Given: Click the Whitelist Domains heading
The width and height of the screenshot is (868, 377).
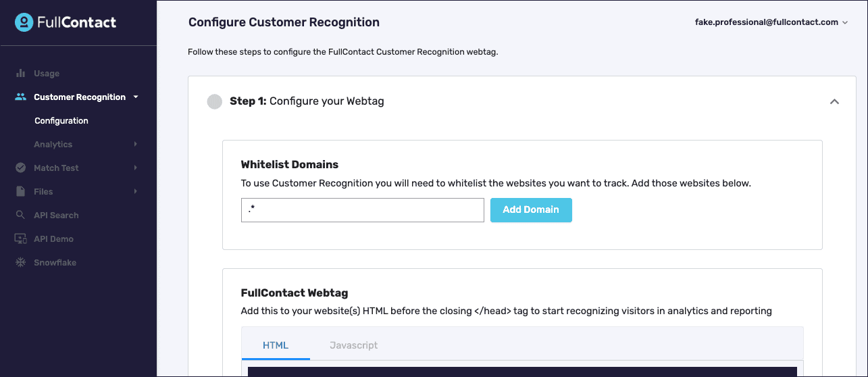Looking at the screenshot, I should pyautogui.click(x=290, y=164).
